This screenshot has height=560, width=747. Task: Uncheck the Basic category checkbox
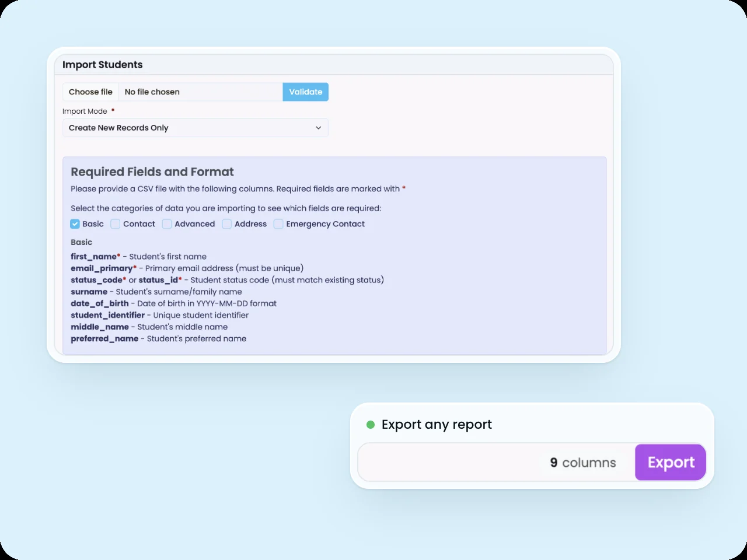coord(75,224)
